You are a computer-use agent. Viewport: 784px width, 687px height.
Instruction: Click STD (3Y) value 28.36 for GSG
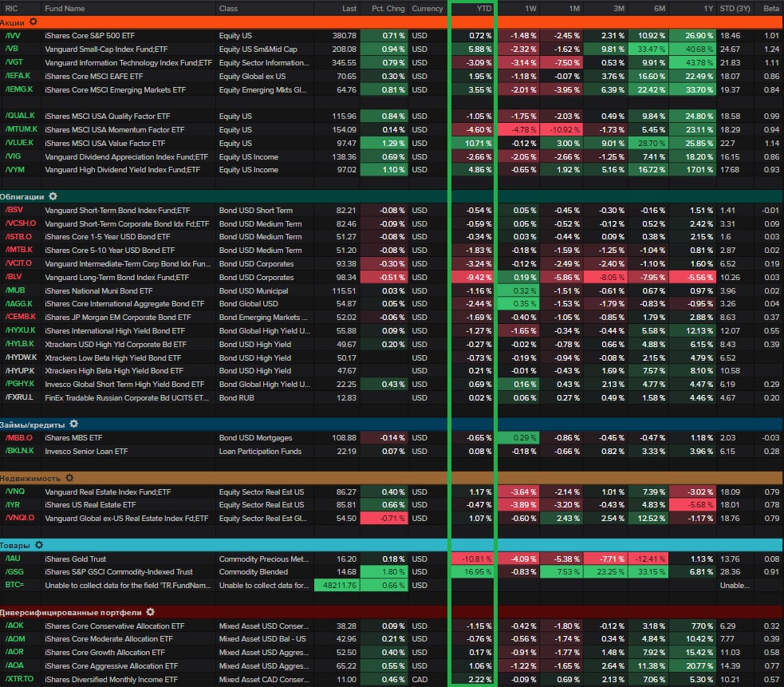click(730, 571)
